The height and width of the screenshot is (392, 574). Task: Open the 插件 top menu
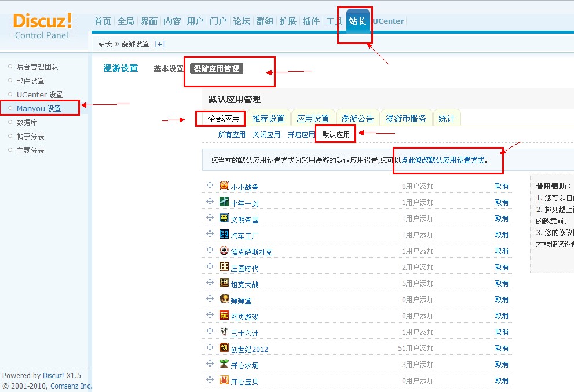[x=311, y=21]
